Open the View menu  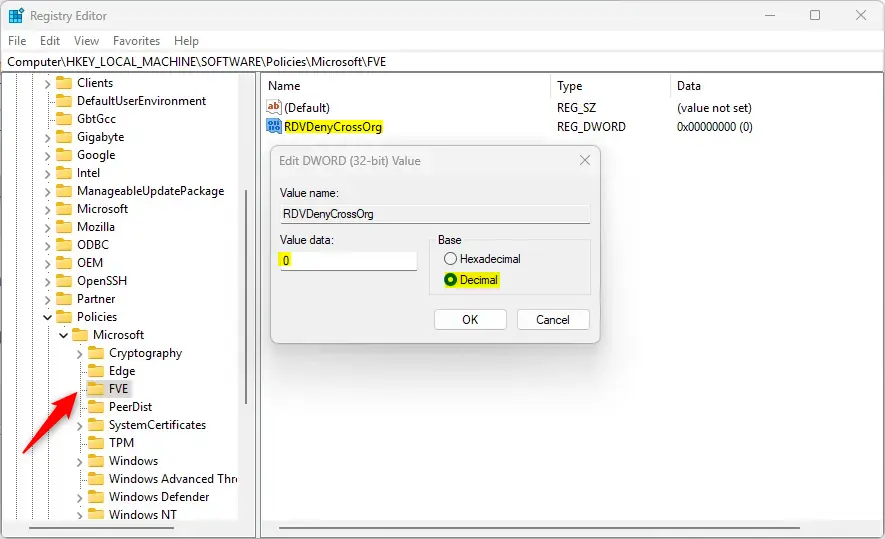click(x=86, y=41)
